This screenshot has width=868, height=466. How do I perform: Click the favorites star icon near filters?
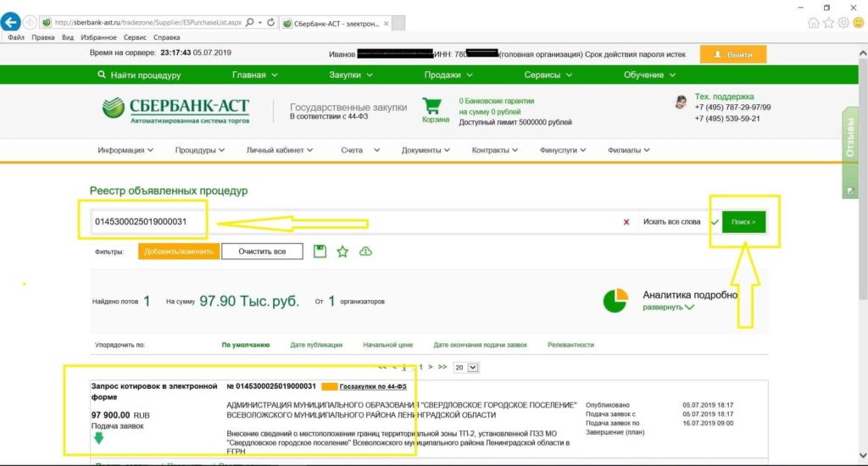pos(342,252)
